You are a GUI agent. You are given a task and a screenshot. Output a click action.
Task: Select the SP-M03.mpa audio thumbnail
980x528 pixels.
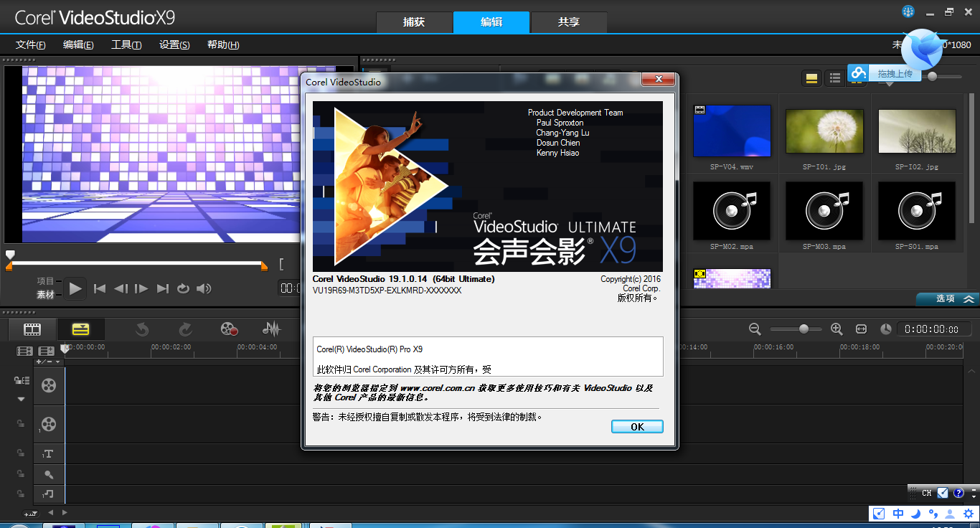(x=824, y=210)
